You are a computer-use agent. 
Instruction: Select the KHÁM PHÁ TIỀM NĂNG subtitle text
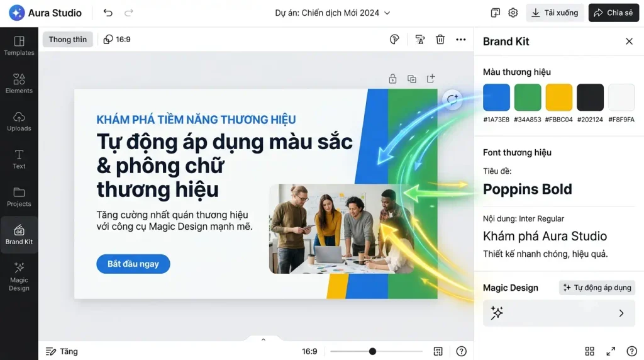[x=196, y=120]
